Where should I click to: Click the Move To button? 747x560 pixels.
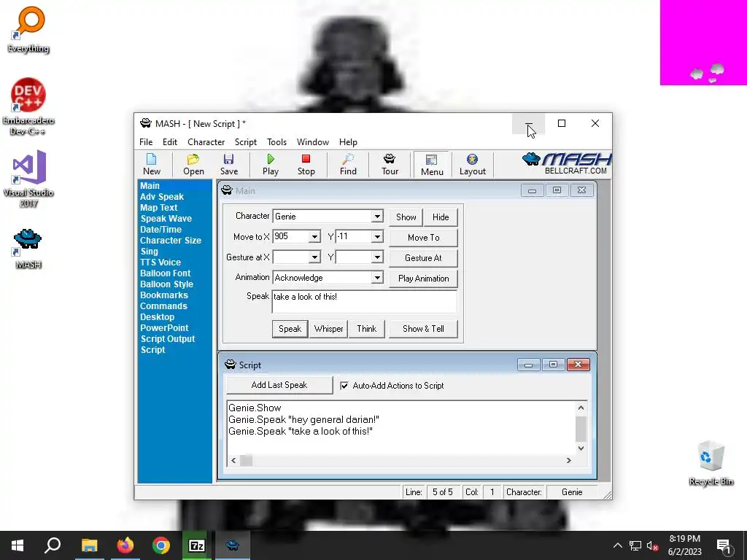424,237
